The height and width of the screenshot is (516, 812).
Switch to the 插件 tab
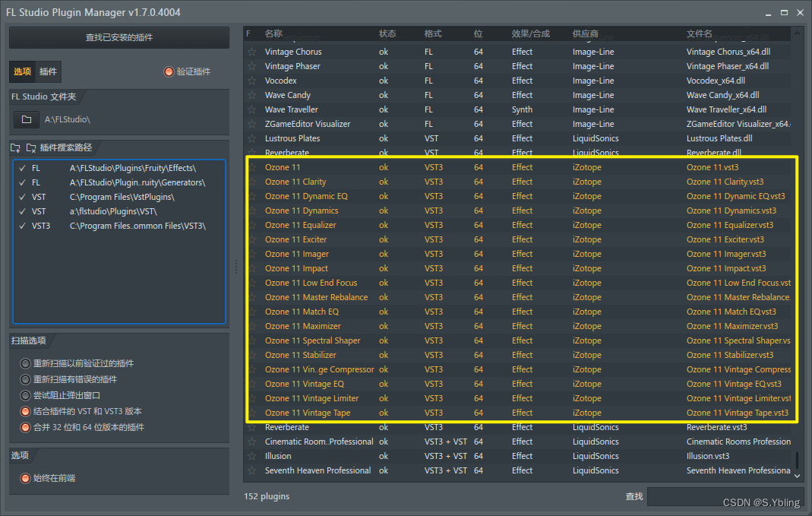click(x=48, y=71)
